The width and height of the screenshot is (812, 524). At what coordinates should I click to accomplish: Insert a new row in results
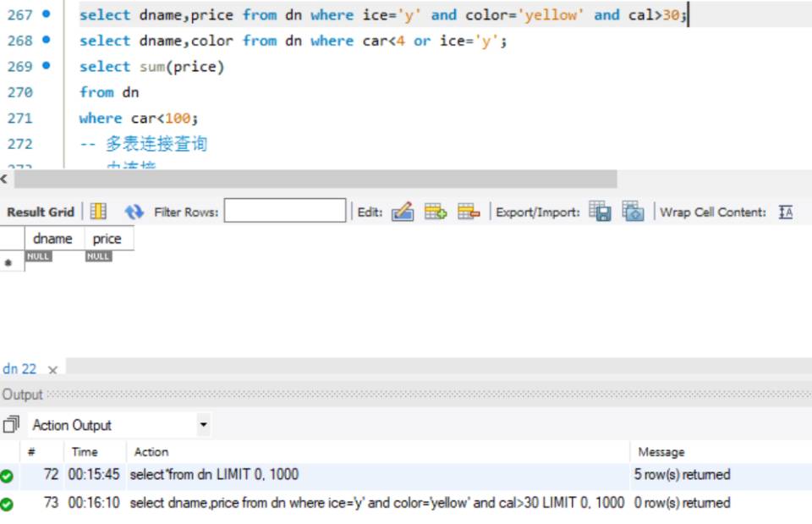click(x=436, y=212)
